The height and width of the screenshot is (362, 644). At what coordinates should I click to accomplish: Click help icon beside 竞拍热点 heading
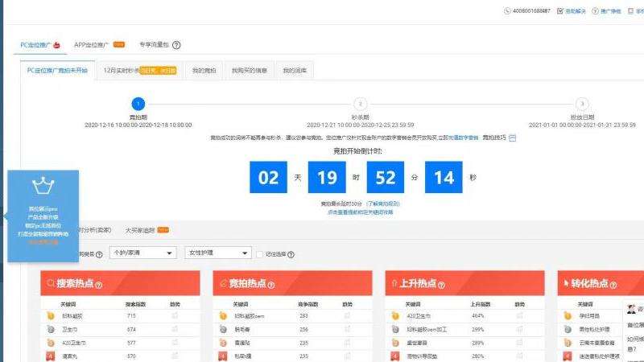pos(270,285)
